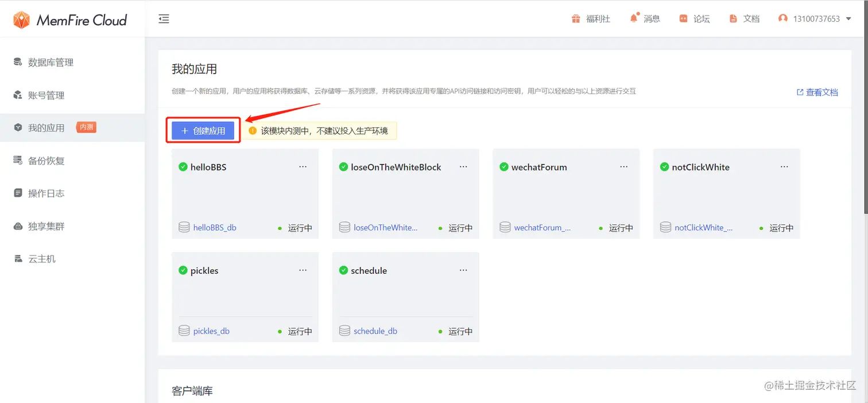This screenshot has height=403, width=868.
Task: Click the cube icon beside 我的应用
Action: click(x=18, y=127)
